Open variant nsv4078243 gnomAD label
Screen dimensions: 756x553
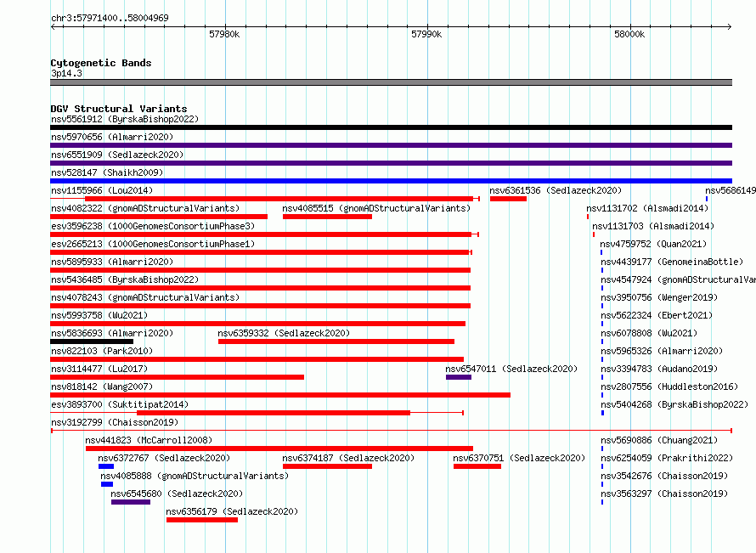pyautogui.click(x=145, y=297)
